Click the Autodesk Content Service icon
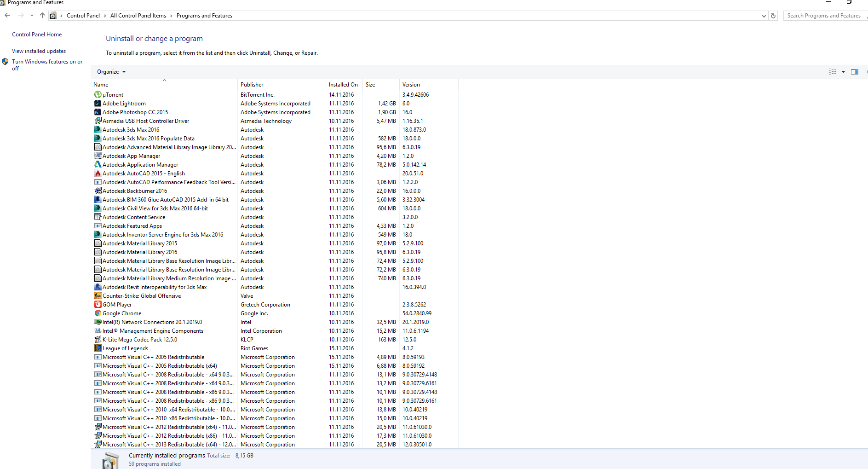The image size is (868, 469). 98,217
